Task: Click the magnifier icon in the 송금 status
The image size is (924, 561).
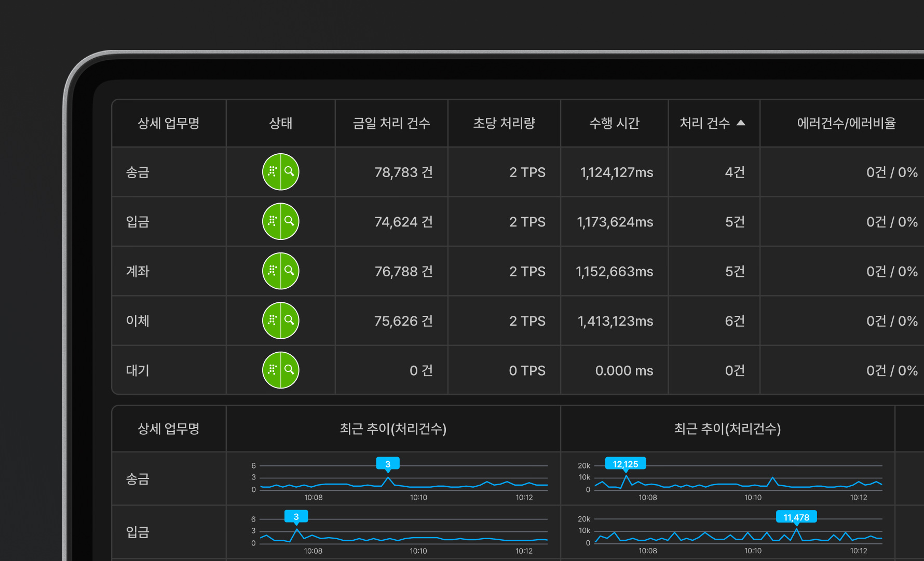Action: [290, 171]
